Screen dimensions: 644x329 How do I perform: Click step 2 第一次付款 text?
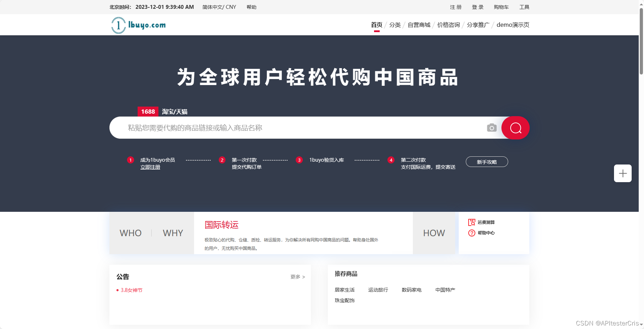tap(244, 160)
